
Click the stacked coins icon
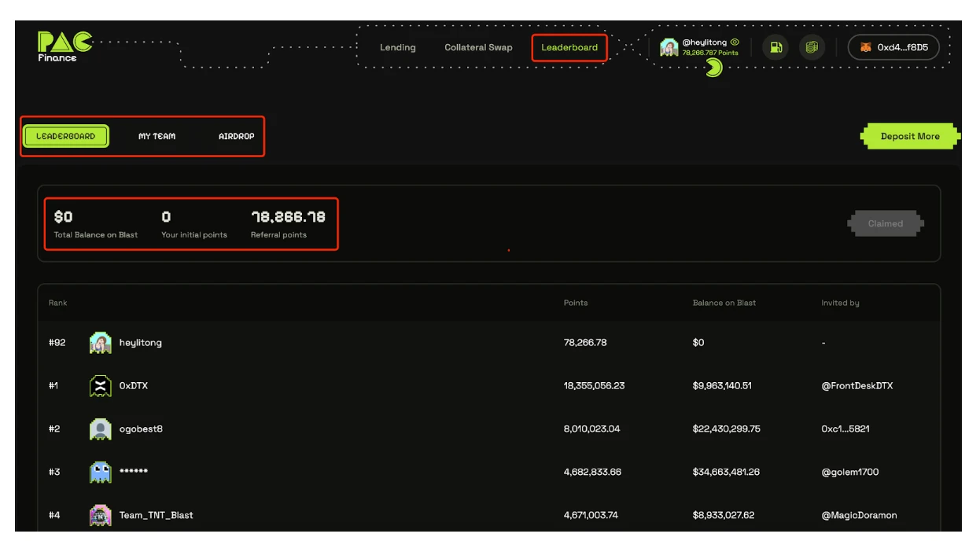[812, 47]
